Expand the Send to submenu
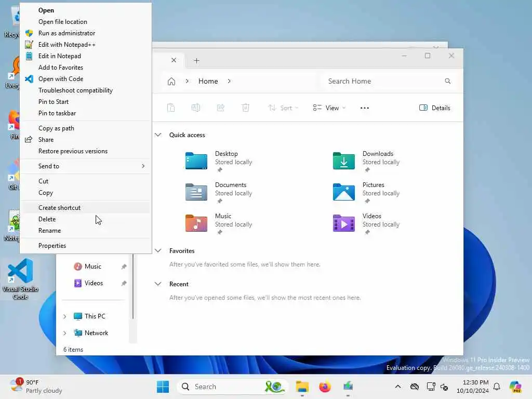532x399 pixels. pyautogui.click(x=86, y=166)
